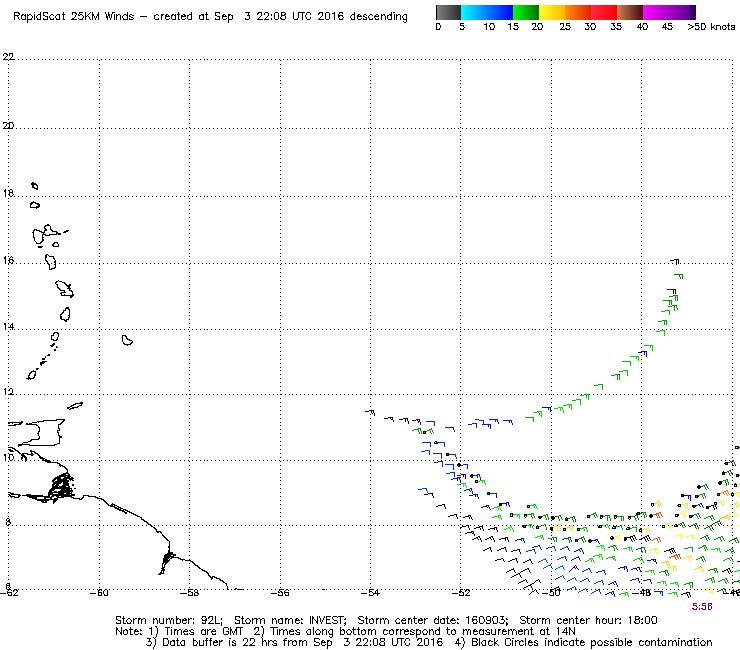Click the latitude label '12'
This screenshot has width=740, height=650.
pos(8,392)
